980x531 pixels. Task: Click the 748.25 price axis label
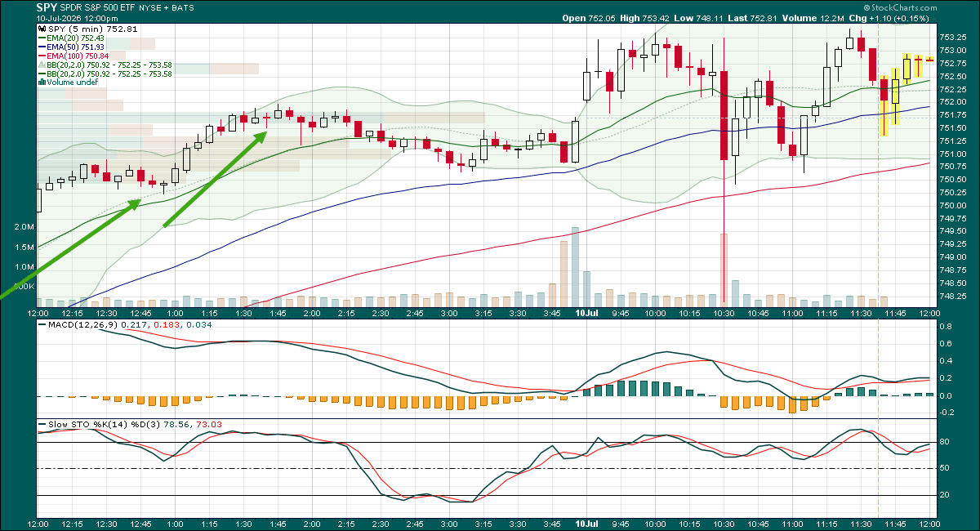click(953, 296)
